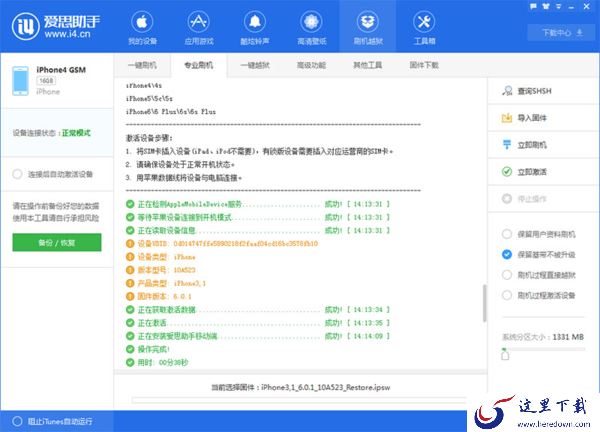600x432 pixels.
Task: Open 刷机越狱 flash box icon
Action: click(x=368, y=22)
